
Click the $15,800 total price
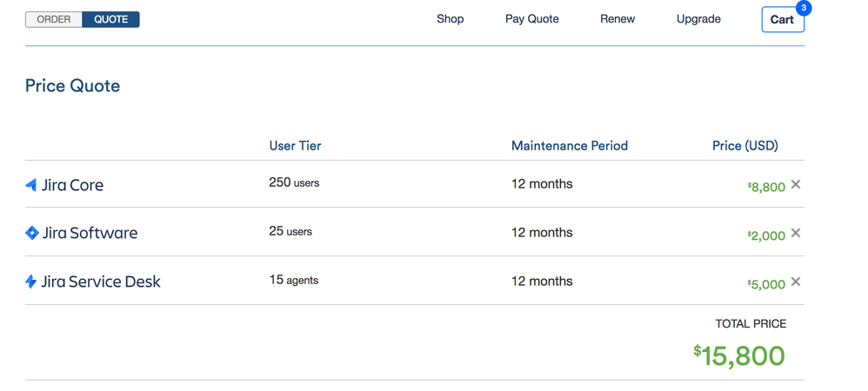click(739, 355)
